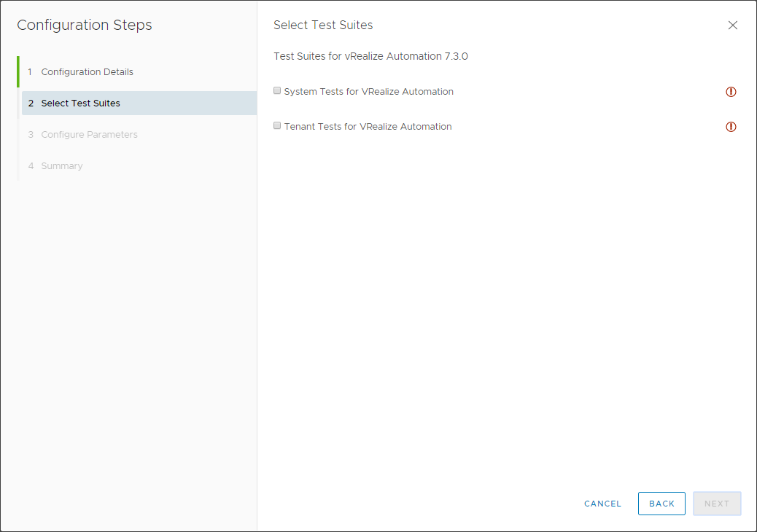
Task: Click the warning icon for Tenant Tests
Action: (x=731, y=127)
